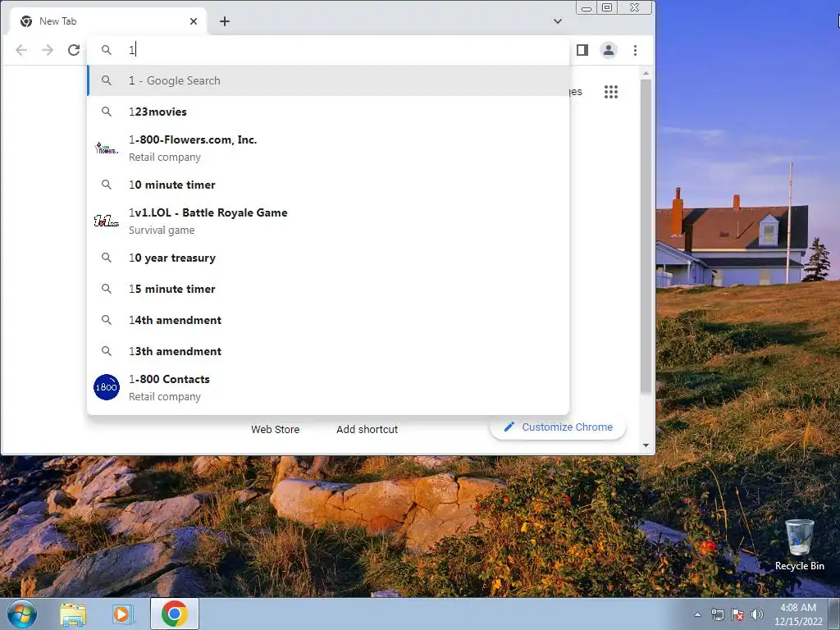Open the Google apps grid icon
The width and height of the screenshot is (840, 630).
(611, 92)
